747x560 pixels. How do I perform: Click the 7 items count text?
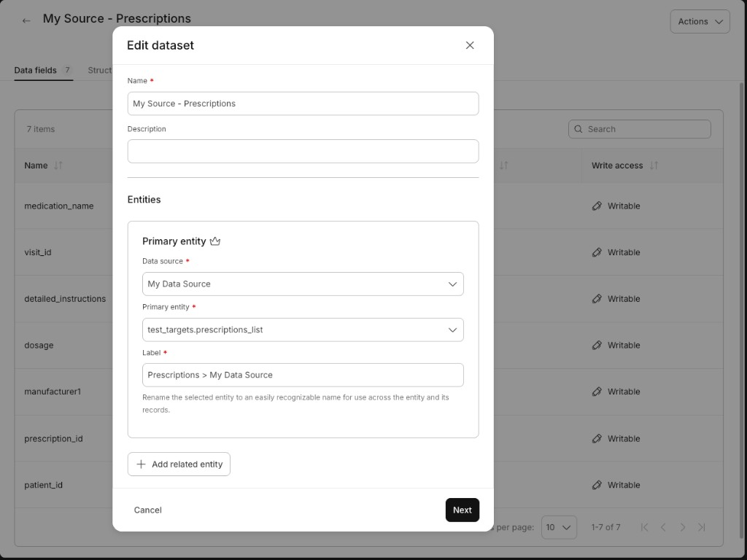41,129
